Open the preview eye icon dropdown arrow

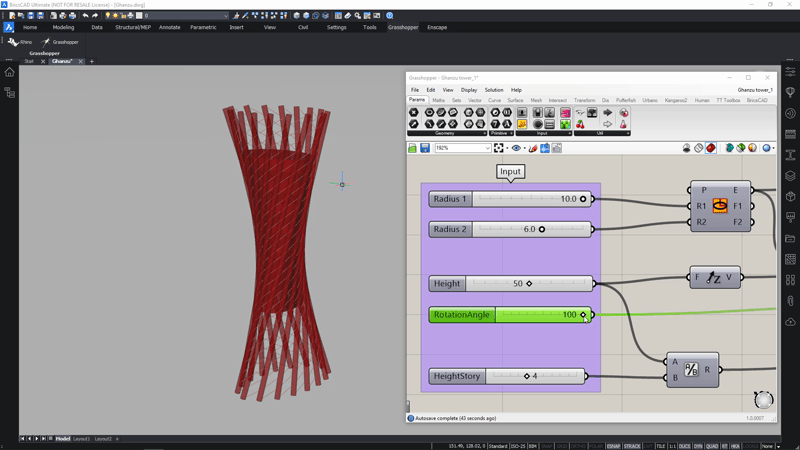pos(524,148)
